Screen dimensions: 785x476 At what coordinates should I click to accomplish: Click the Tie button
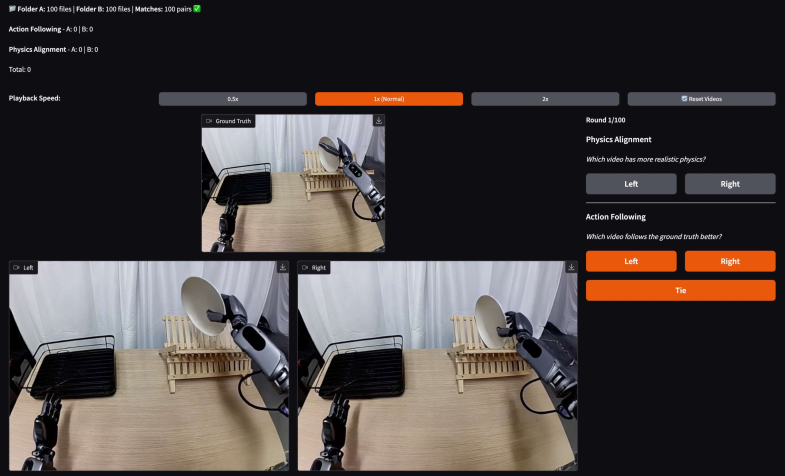tap(680, 290)
